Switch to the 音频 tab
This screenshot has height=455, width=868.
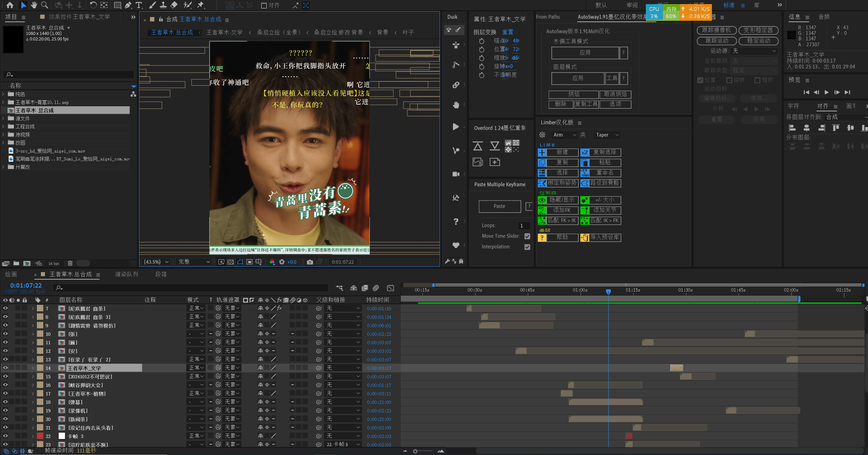point(824,17)
